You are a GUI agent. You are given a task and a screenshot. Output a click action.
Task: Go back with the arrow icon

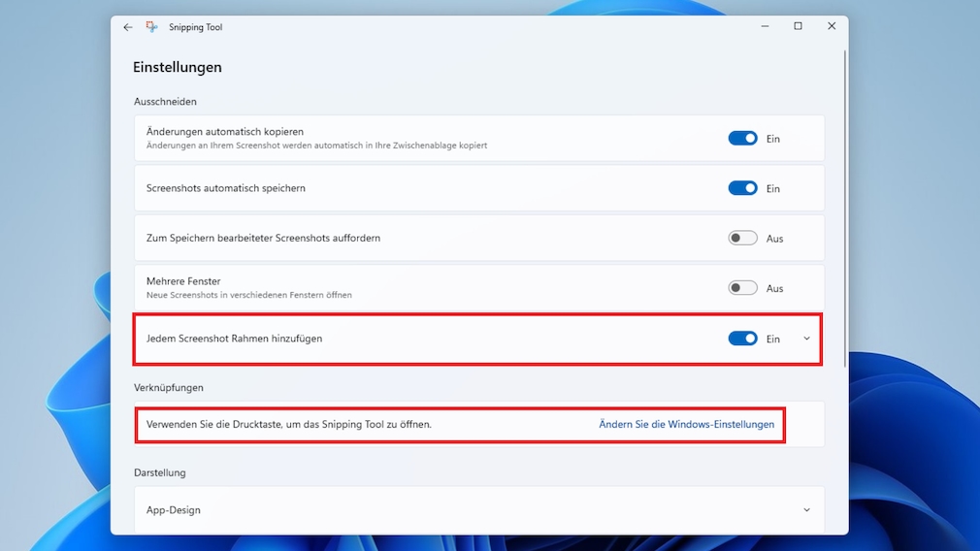click(x=127, y=27)
